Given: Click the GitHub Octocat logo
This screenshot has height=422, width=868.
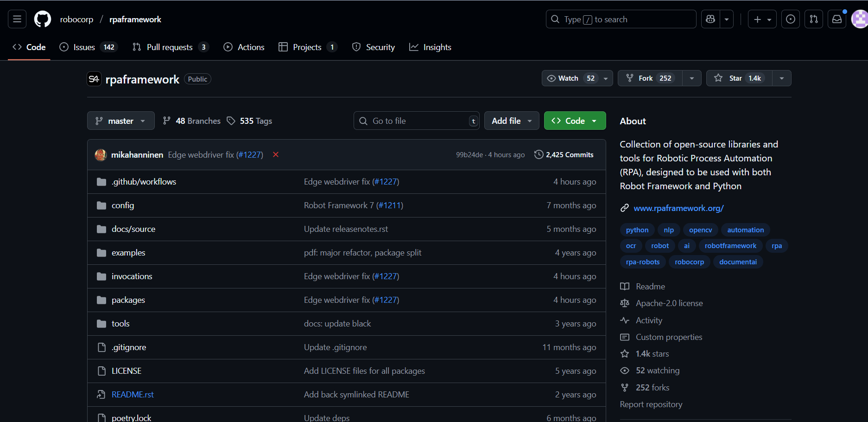Looking at the screenshot, I should click(x=43, y=19).
